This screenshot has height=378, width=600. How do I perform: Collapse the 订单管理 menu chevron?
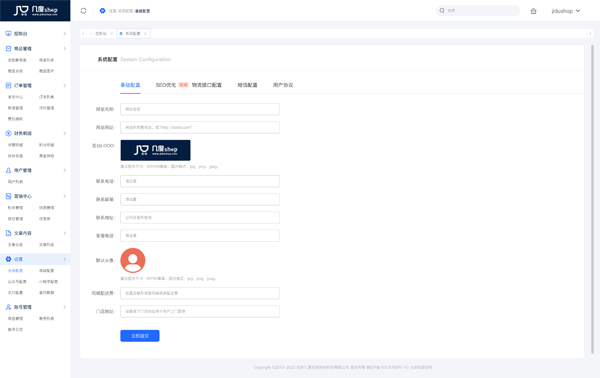click(65, 85)
